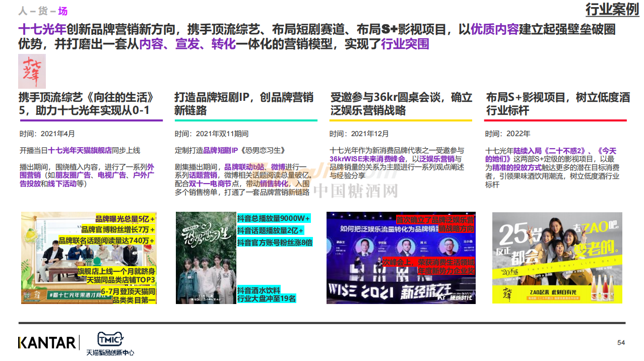Click the yellow label 品牌联名话题阅读量达740万+
The image size is (644, 361).
pos(107,240)
